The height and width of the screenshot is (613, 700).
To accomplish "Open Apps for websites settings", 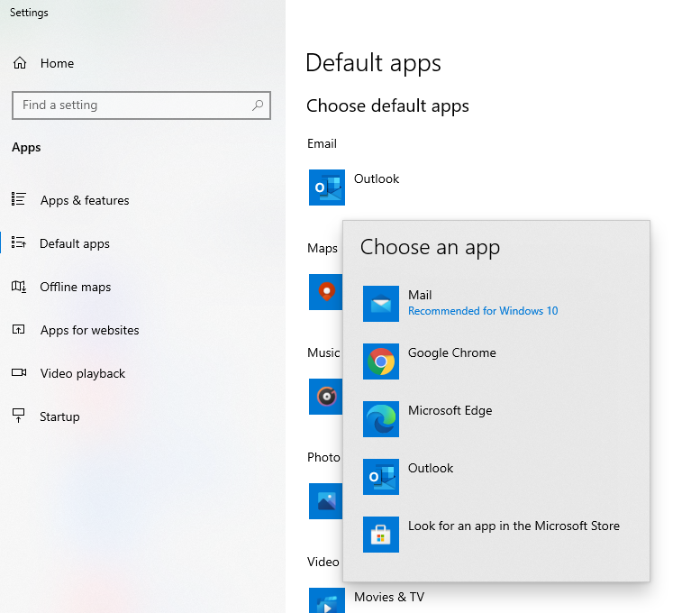I will [x=143, y=330].
